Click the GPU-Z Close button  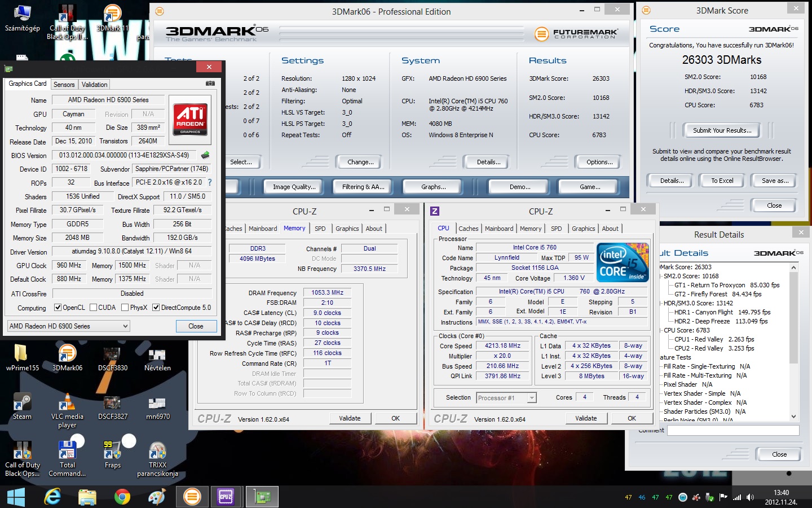point(196,326)
